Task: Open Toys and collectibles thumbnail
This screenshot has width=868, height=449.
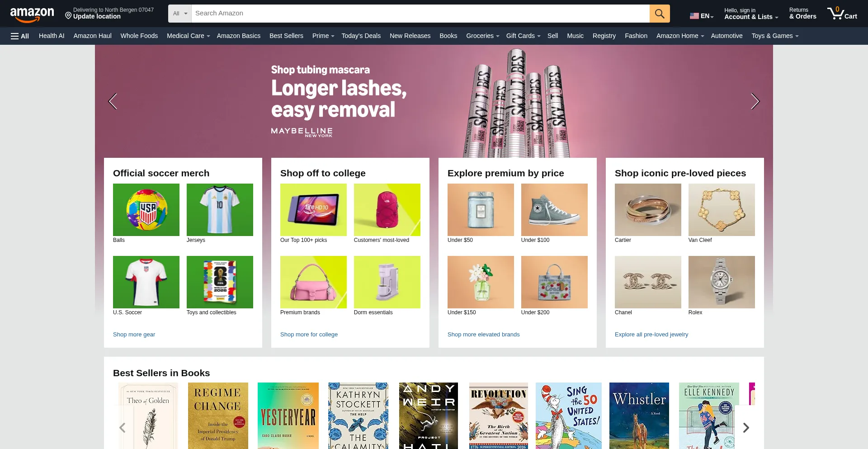Action: coord(220,282)
